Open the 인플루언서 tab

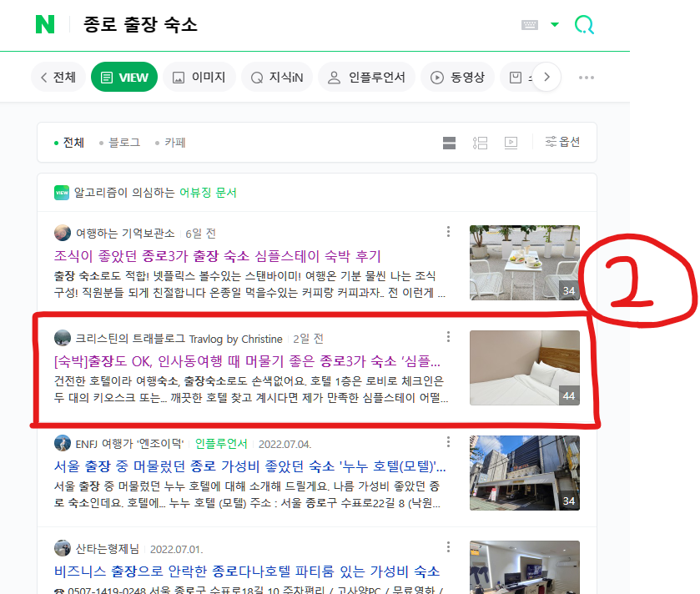[x=366, y=78]
